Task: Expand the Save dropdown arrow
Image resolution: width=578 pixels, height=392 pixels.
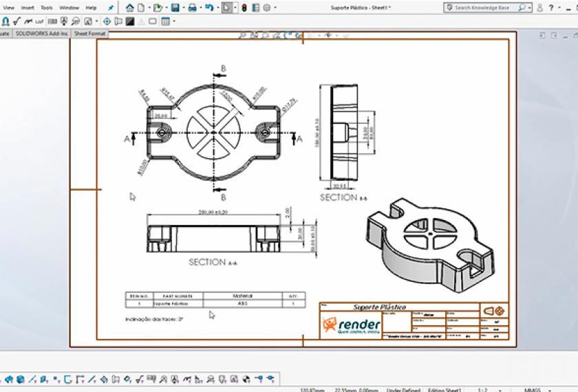Action: click(183, 8)
